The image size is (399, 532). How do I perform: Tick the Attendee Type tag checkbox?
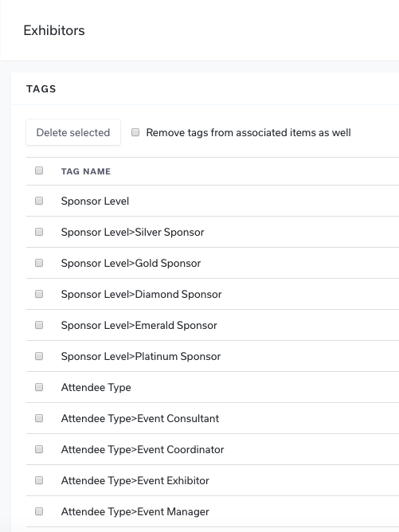39,387
